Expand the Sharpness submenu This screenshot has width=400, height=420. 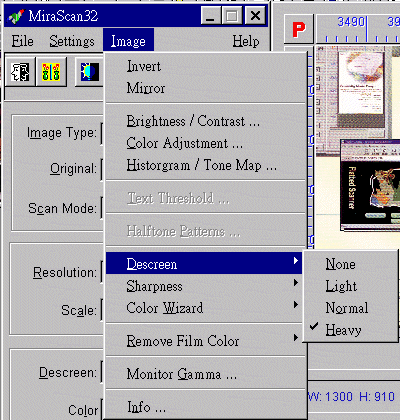pos(204,286)
